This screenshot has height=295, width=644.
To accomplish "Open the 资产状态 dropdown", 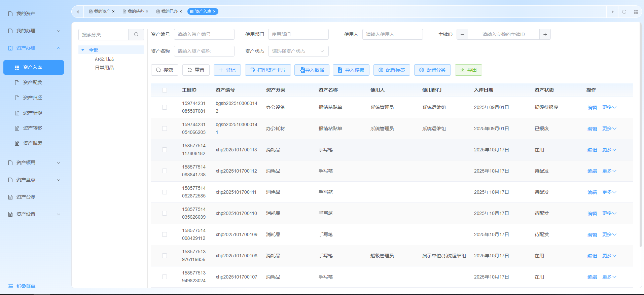I will click(x=298, y=51).
